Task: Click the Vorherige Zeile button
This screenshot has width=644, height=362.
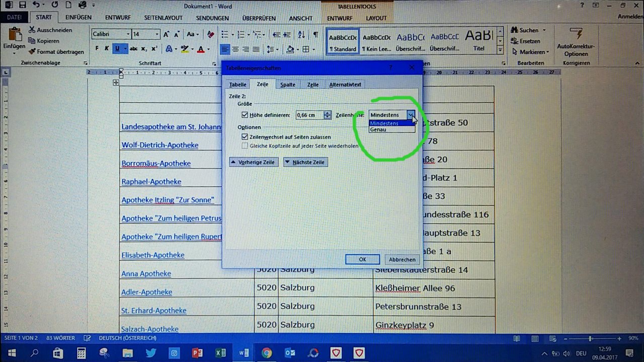Action: tap(254, 162)
